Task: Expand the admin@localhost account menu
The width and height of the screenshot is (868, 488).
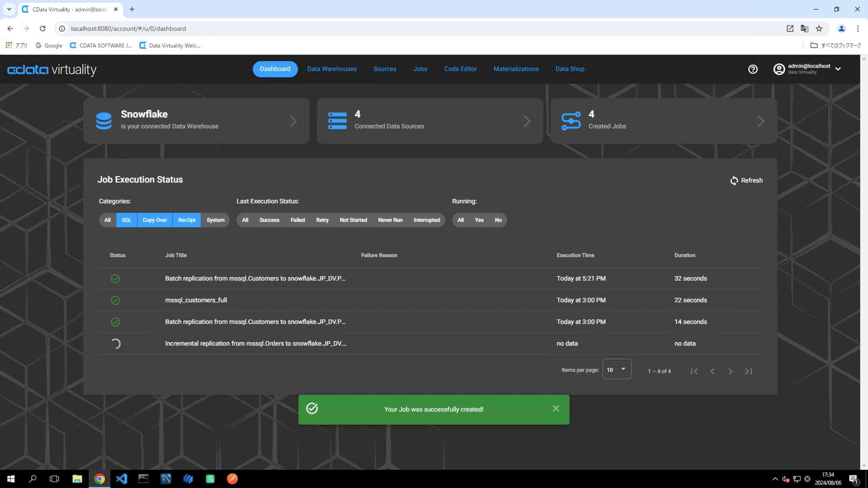Action: (838, 69)
